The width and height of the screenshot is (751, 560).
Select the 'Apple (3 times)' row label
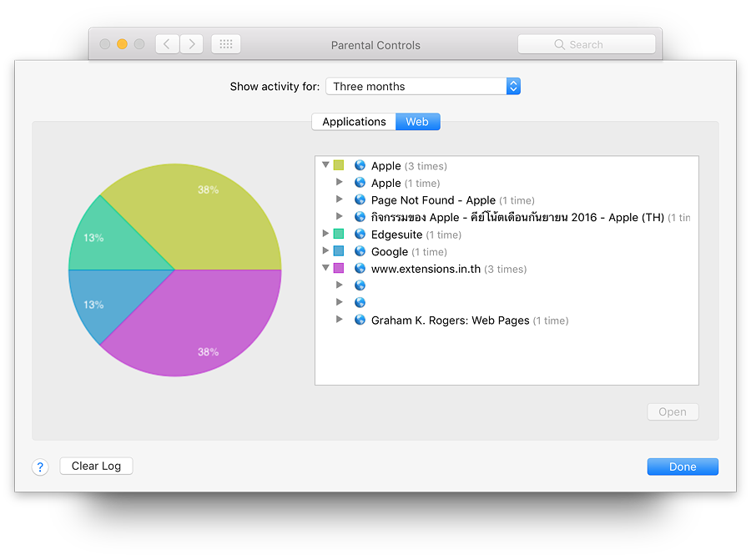pyautogui.click(x=409, y=166)
